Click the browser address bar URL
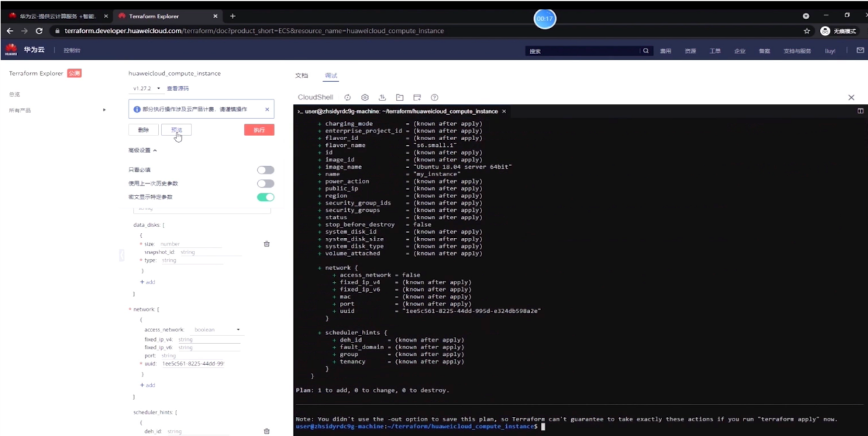This screenshot has height=436, width=868. (x=254, y=31)
